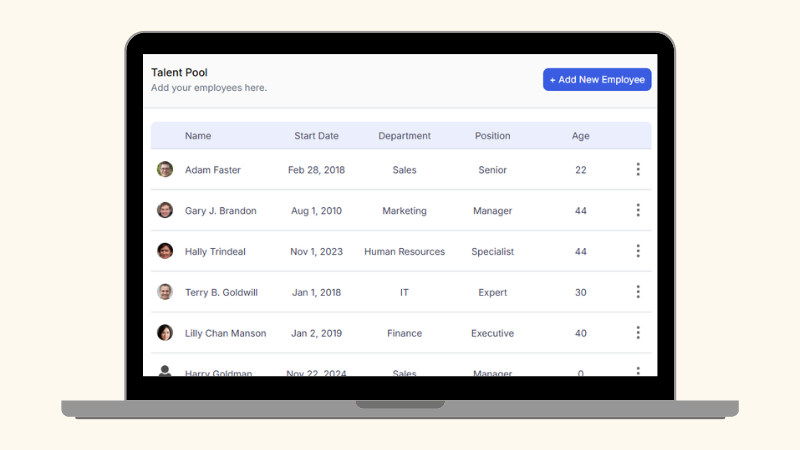
Task: Click the Position column header
Action: (x=492, y=136)
